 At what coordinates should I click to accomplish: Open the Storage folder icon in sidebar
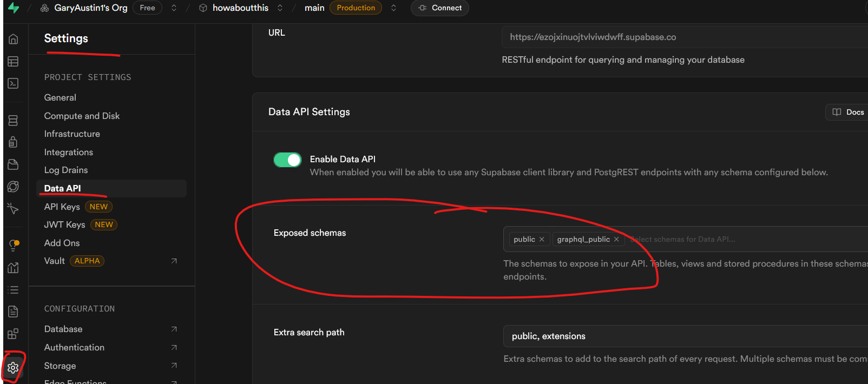tap(13, 164)
